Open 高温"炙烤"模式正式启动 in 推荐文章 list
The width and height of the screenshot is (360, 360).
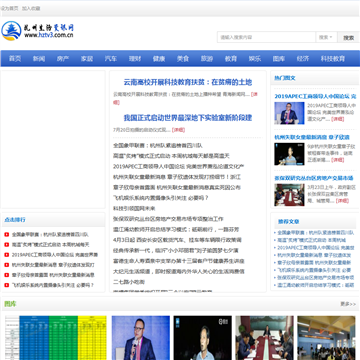tap(312, 240)
